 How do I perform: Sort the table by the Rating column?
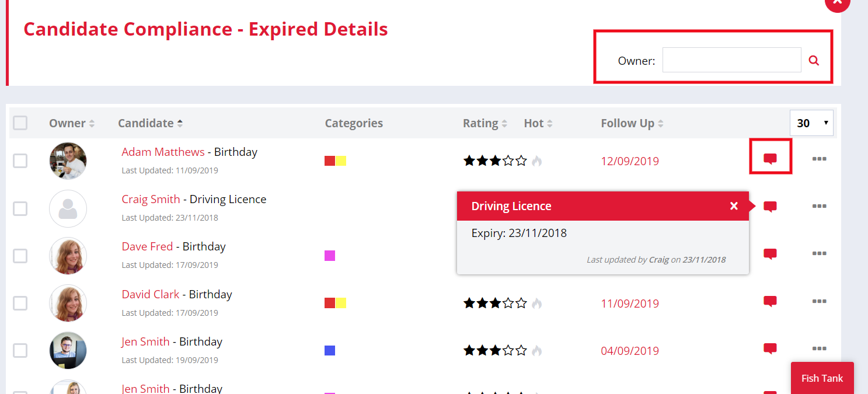485,123
